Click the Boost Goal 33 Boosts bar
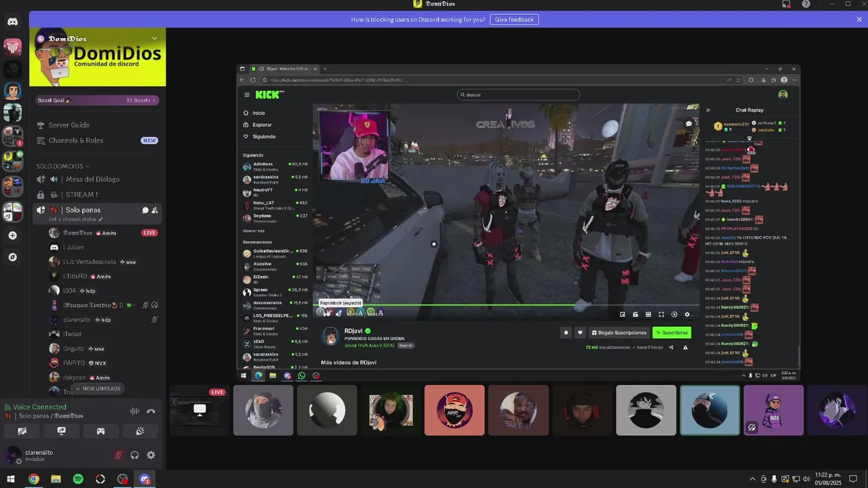This screenshot has height=488, width=868. (x=97, y=100)
